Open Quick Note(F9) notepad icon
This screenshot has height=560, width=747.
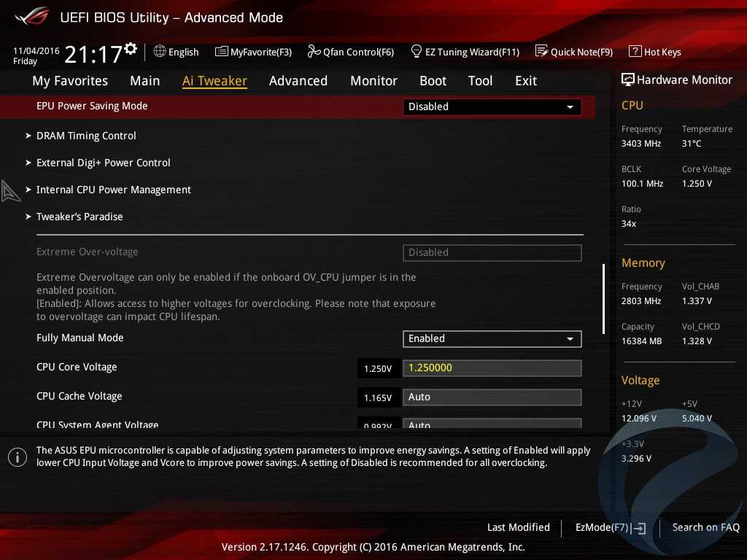(x=541, y=51)
